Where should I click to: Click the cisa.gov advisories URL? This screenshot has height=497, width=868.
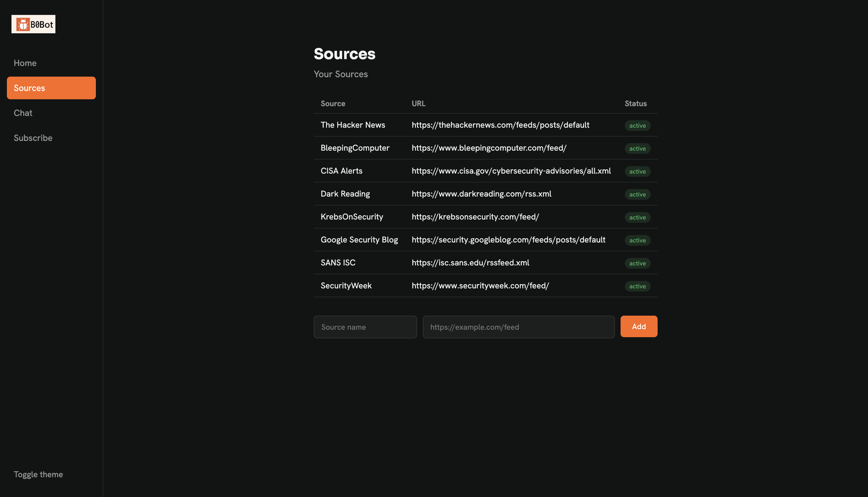[511, 171]
